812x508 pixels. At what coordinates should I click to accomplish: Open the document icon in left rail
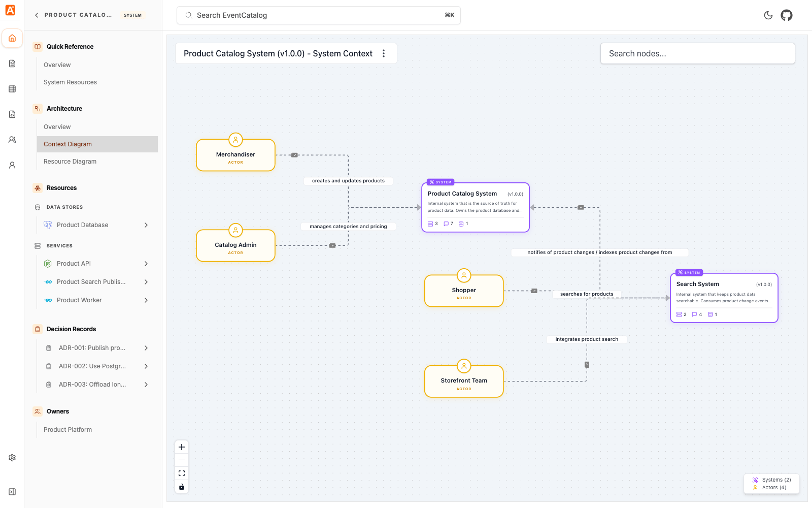point(12,63)
